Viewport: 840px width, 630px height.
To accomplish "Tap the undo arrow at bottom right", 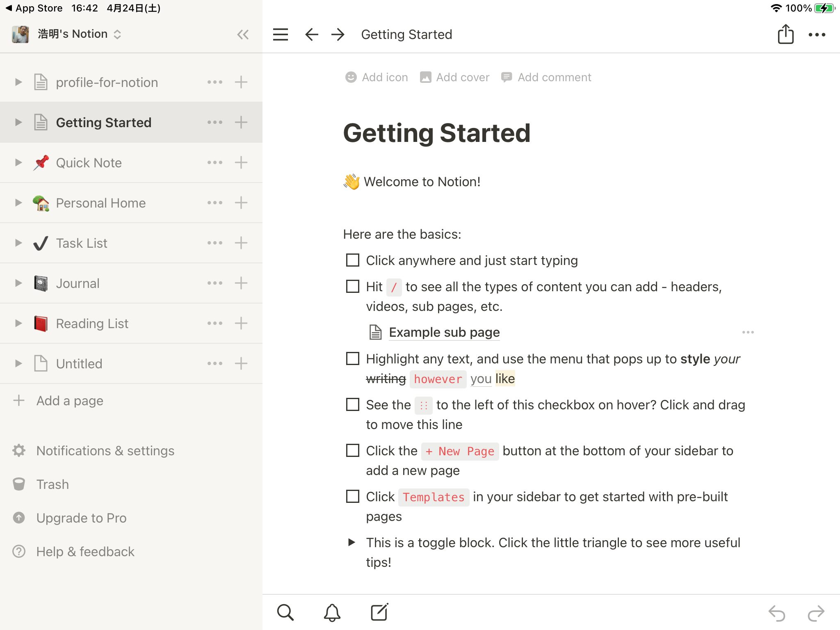I will pos(776,614).
